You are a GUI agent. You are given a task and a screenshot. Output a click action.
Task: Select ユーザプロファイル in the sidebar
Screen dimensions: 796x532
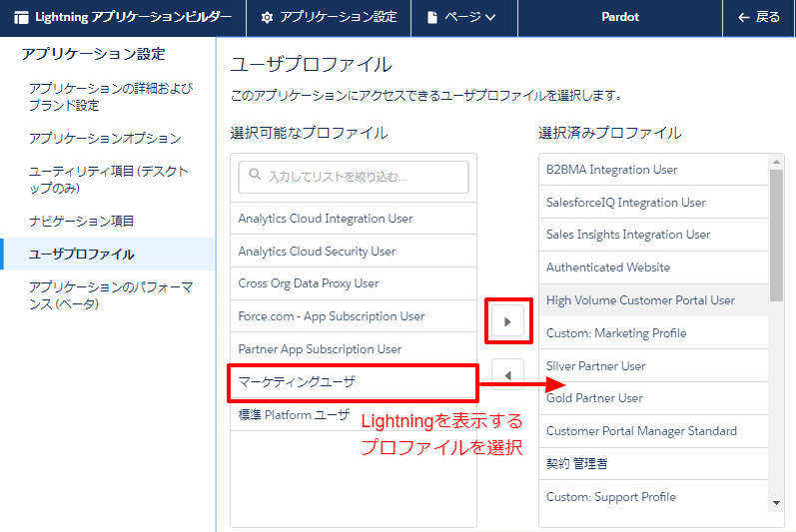tap(108, 255)
